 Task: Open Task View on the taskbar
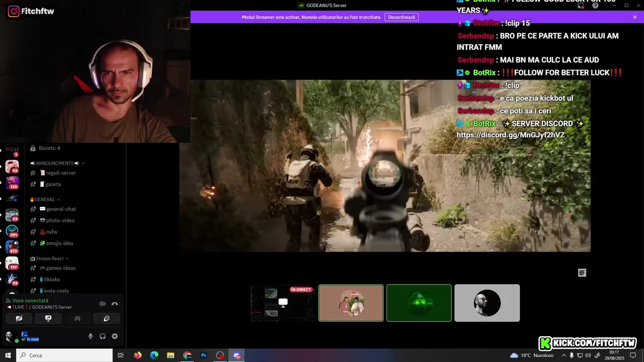point(121,355)
